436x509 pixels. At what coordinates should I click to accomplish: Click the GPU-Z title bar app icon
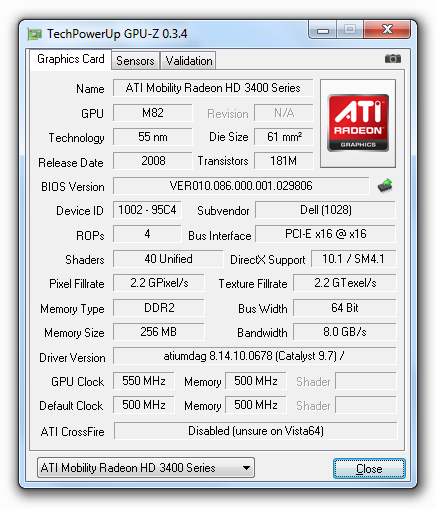point(34,34)
